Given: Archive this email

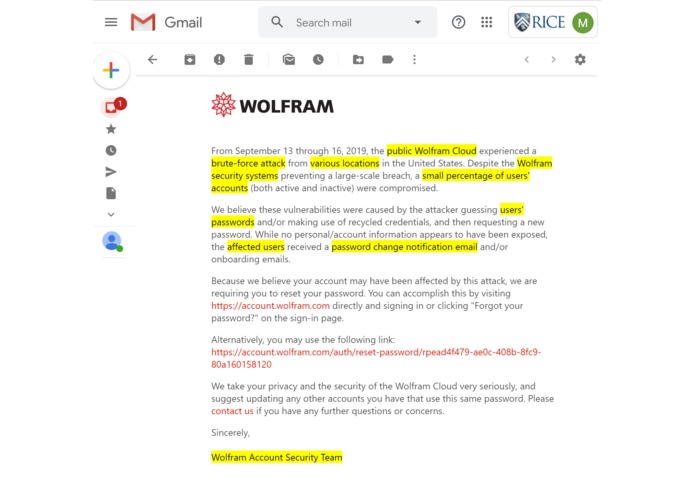Looking at the screenshot, I should tap(190, 59).
